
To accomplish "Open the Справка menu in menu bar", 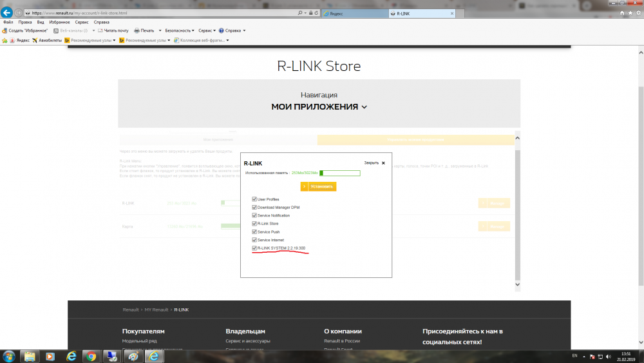I will click(x=102, y=22).
